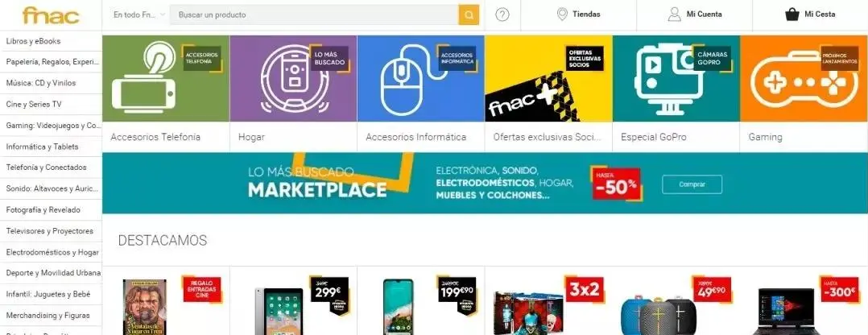Viewport: 868px width, 335px height.
Task: Open the Gaming controller tile
Action: [804, 79]
